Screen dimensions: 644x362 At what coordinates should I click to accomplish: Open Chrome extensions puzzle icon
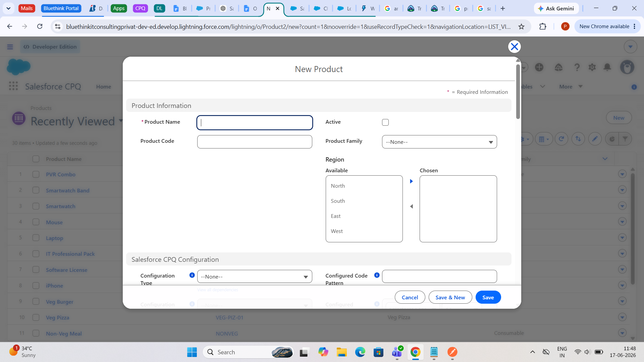543,26
